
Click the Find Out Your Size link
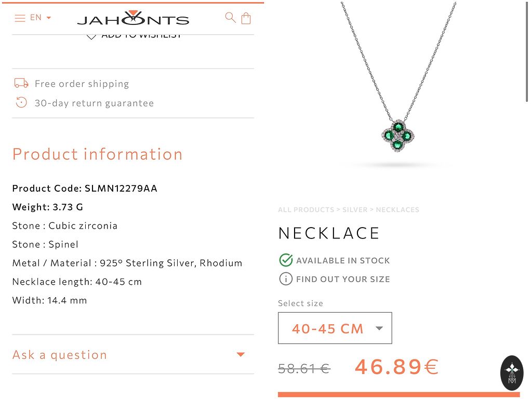point(343,279)
